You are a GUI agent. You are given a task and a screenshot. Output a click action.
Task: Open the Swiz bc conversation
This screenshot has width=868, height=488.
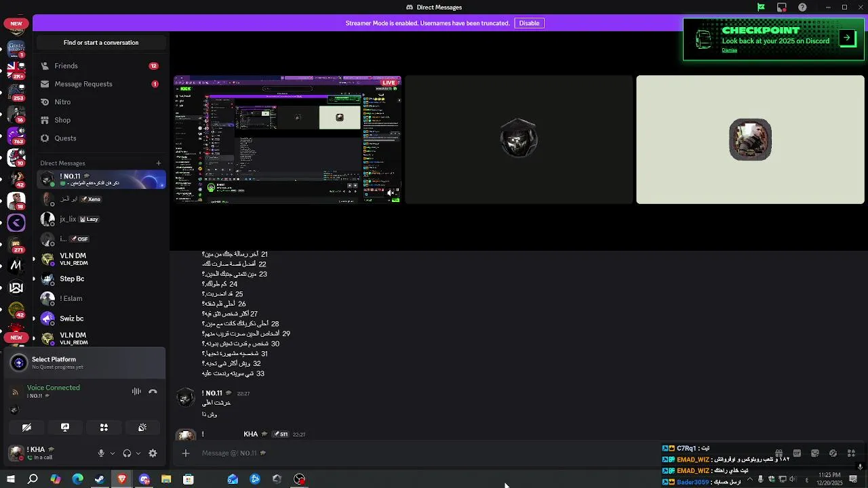pos(101,318)
